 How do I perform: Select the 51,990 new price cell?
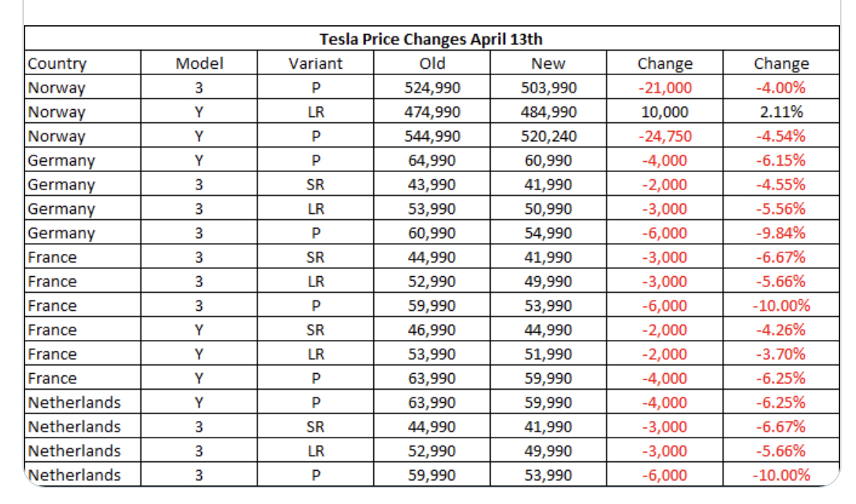548,354
